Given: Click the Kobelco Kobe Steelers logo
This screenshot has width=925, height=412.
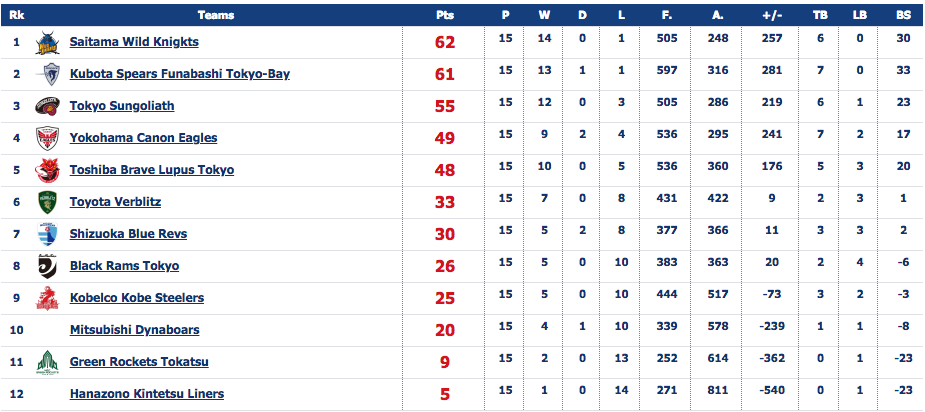Looking at the screenshot, I should tap(47, 297).
